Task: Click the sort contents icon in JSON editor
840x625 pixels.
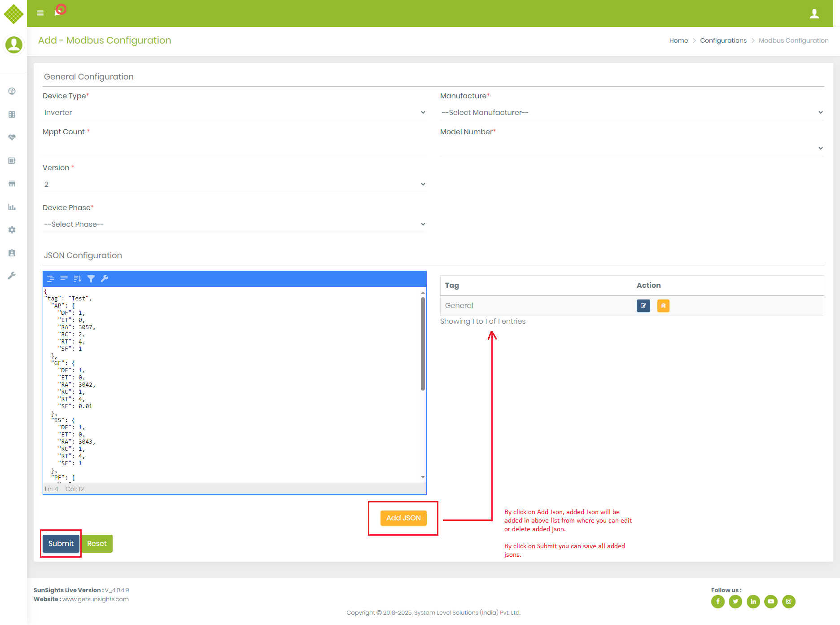Action: click(x=78, y=279)
